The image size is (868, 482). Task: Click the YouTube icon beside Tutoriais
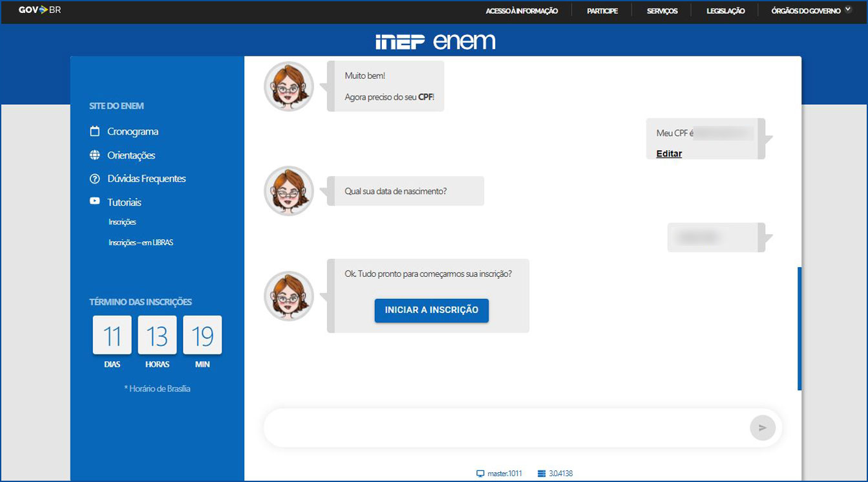coord(95,202)
